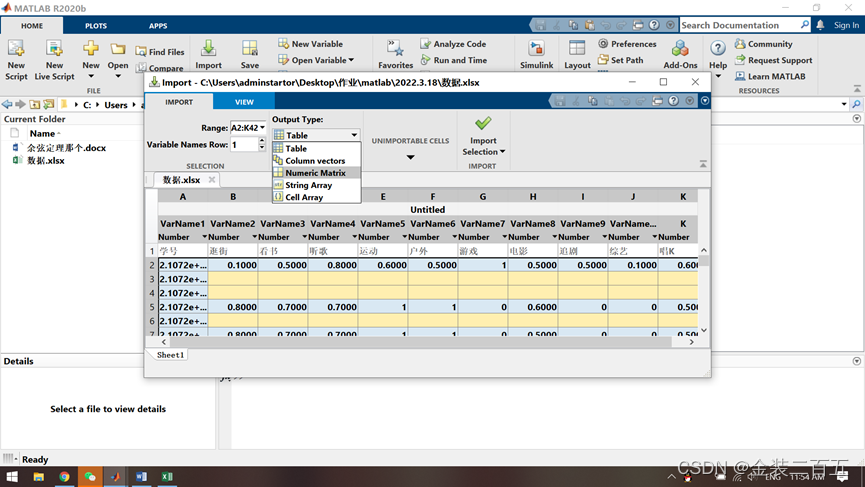Image resolution: width=865 pixels, height=487 pixels.
Task: Click Set Path
Action: click(x=620, y=60)
